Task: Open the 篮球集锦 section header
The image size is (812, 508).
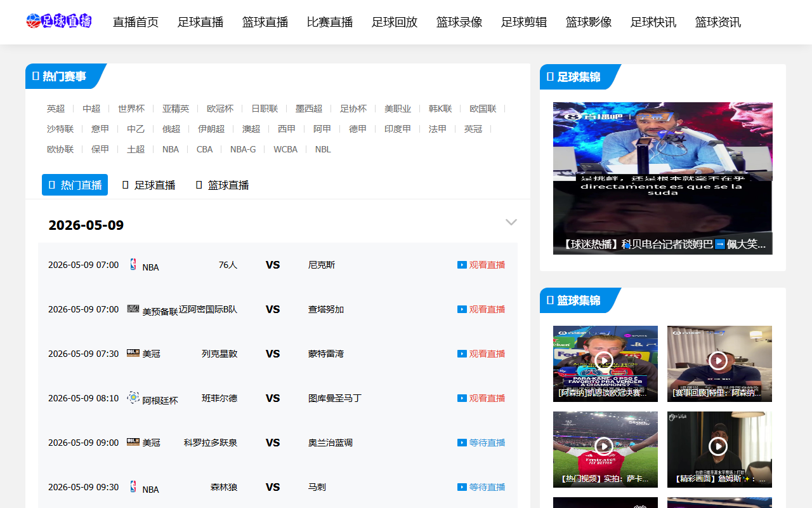Action: 579,300
